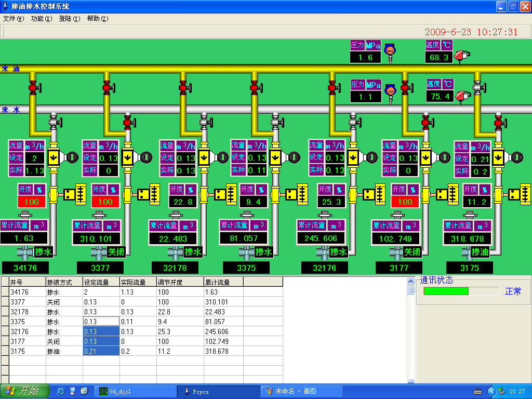Click the regulating valve actuator for well 3375

[x=297, y=194]
